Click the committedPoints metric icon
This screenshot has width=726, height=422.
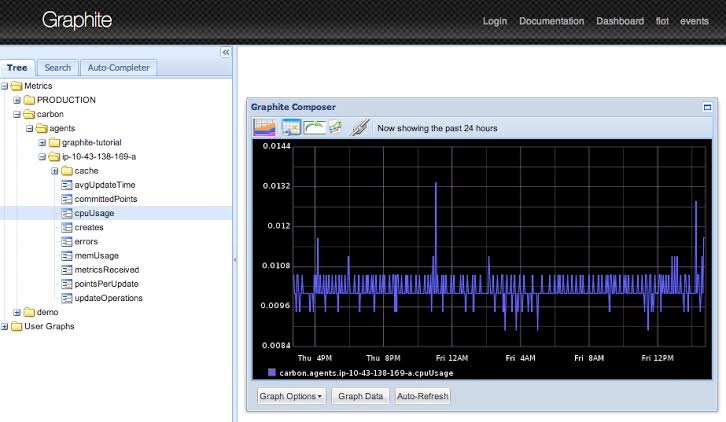point(67,199)
